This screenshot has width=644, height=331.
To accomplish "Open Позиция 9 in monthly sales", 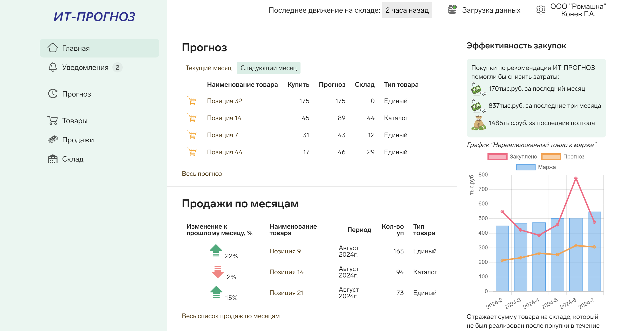I will coord(285,251).
